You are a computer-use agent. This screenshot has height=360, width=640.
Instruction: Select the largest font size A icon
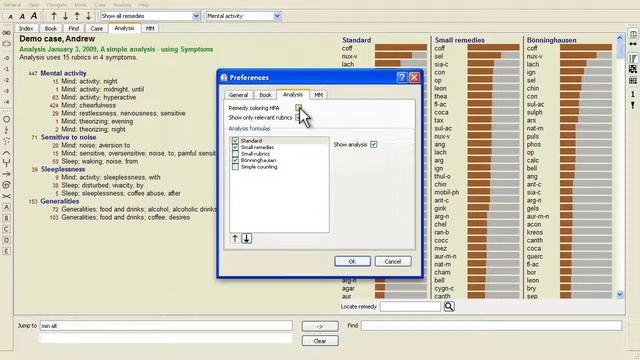(34, 16)
